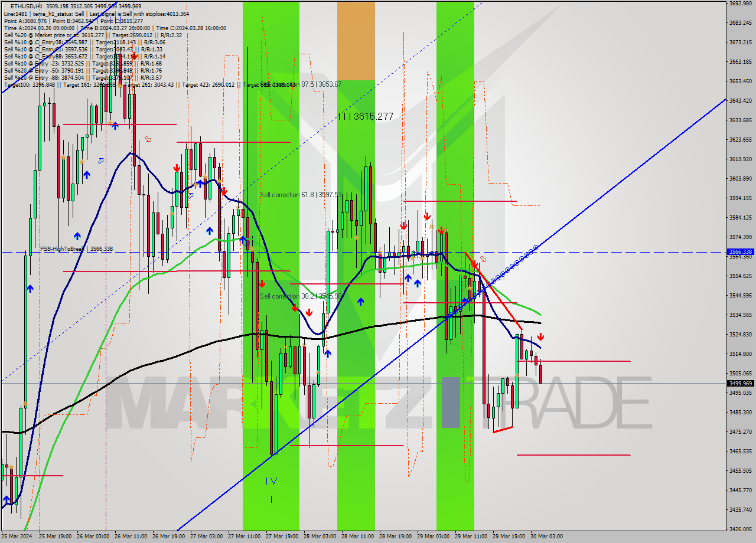Click the 28 Mar 11:00 time label
Screen dimensions: 756x543
[x=357, y=537]
